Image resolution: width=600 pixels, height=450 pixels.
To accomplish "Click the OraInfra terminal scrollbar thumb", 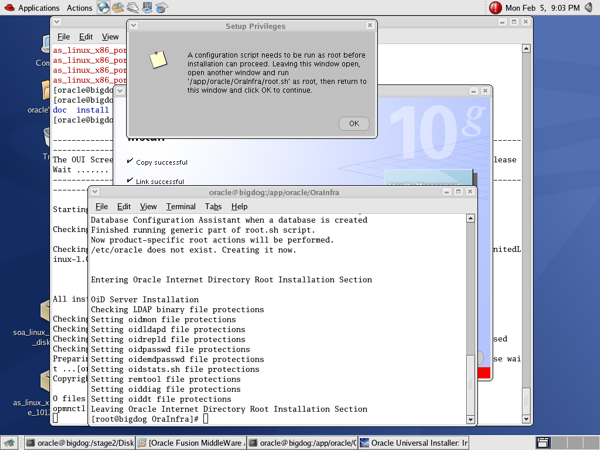I will (471, 385).
